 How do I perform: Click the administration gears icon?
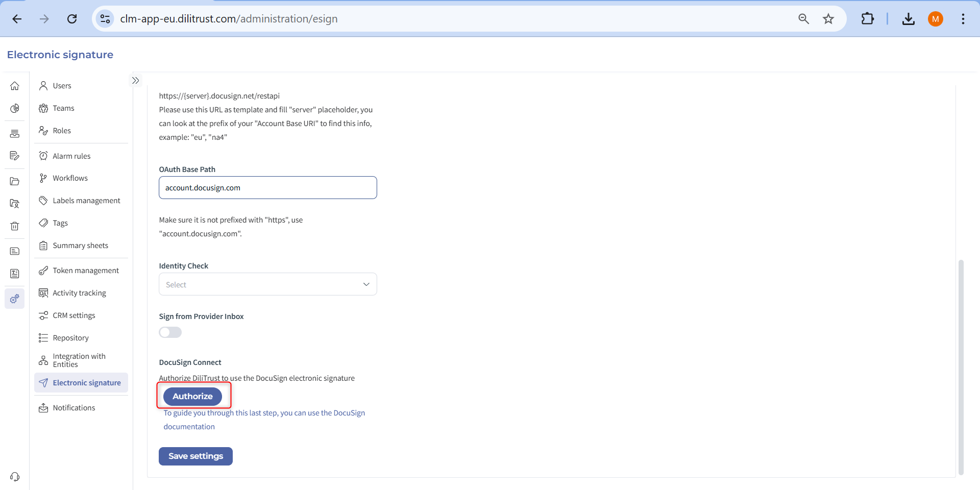coord(15,299)
